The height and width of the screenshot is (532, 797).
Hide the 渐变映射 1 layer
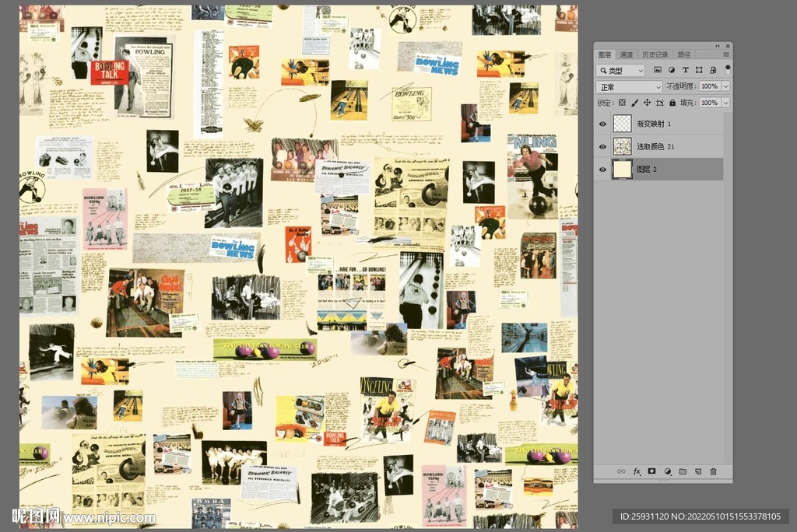coord(602,124)
